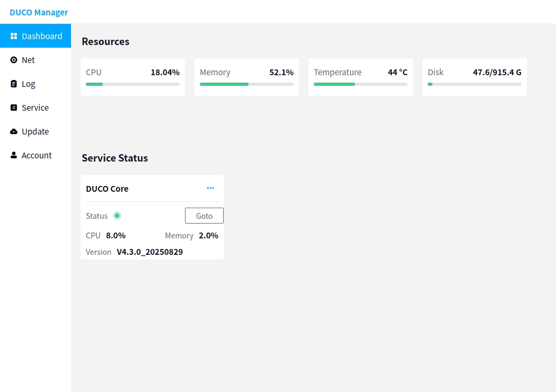This screenshot has width=556, height=392.
Task: Switch to the Log page
Action: pos(29,84)
